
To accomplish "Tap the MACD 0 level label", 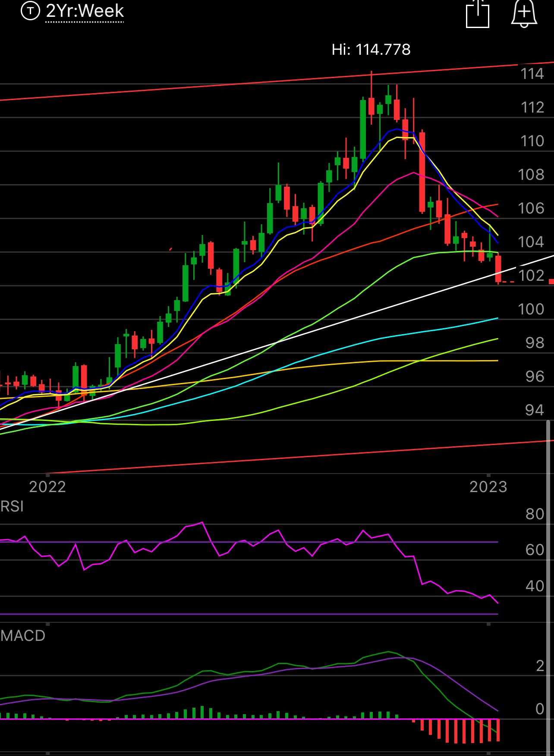I will click(540, 709).
